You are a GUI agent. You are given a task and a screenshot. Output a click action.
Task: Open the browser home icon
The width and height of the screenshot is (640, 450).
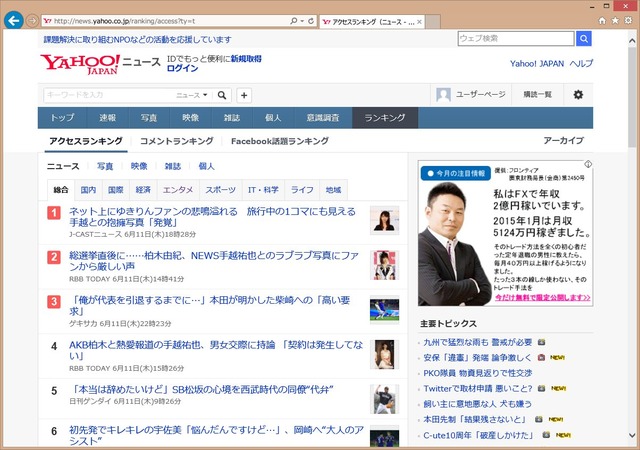click(x=602, y=20)
